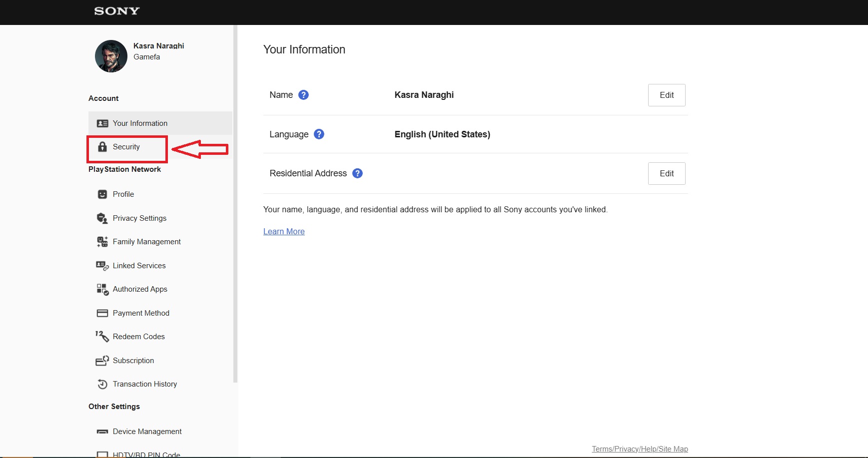This screenshot has height=458, width=868.
Task: Show help tooltip next to Language
Action: (x=319, y=134)
